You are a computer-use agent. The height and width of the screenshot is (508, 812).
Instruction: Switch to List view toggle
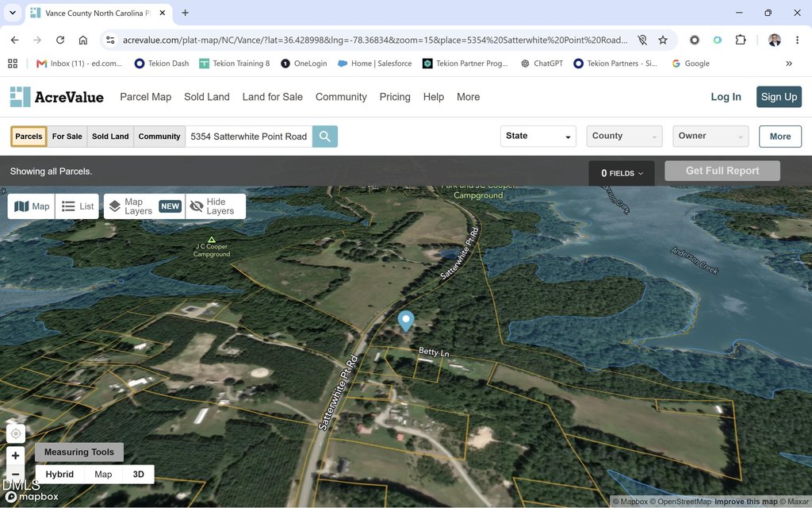pyautogui.click(x=77, y=206)
